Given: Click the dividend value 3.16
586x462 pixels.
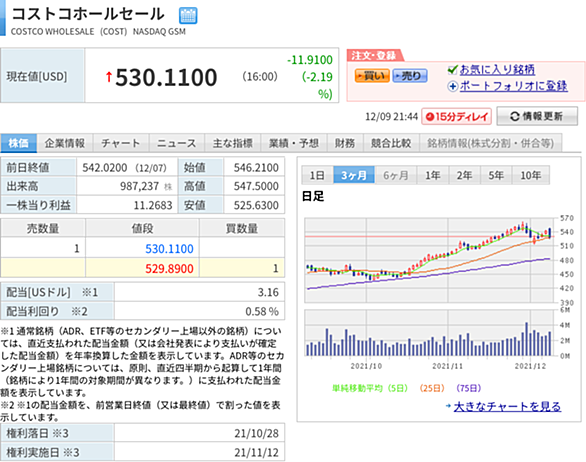Looking at the screenshot, I should coord(268,292).
